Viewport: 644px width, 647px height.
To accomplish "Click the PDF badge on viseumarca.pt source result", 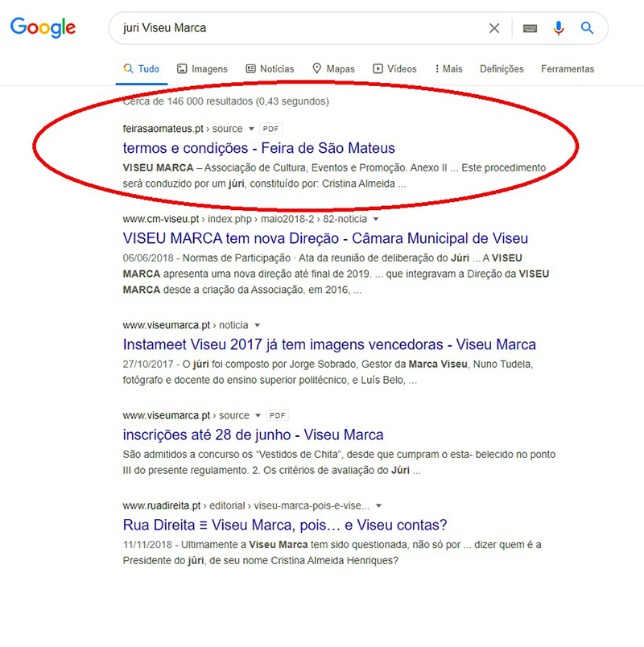I will coord(278,415).
